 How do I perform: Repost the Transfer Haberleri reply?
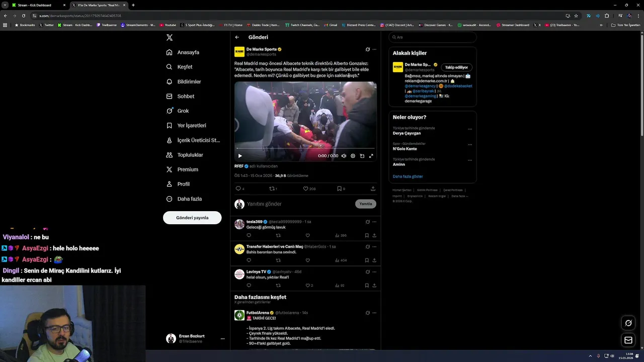278,260
